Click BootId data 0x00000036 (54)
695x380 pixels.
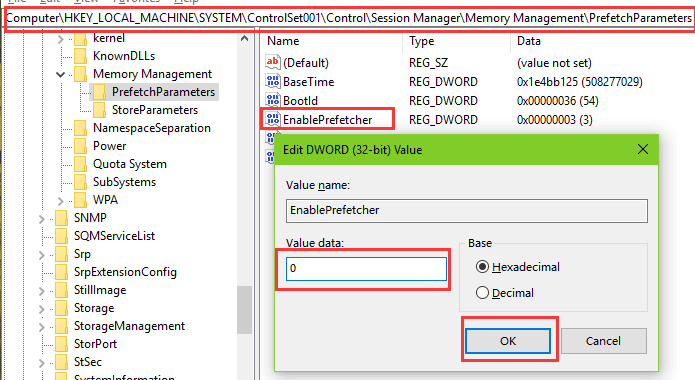(x=558, y=101)
